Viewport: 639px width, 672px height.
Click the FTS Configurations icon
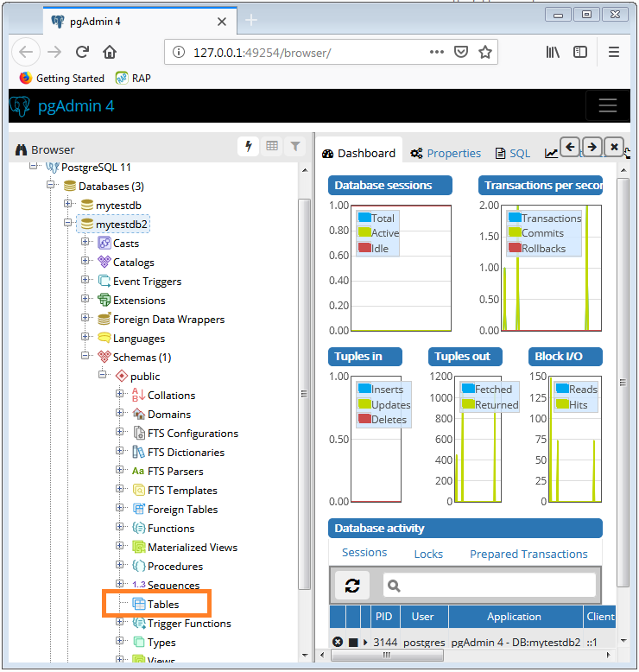point(138,433)
